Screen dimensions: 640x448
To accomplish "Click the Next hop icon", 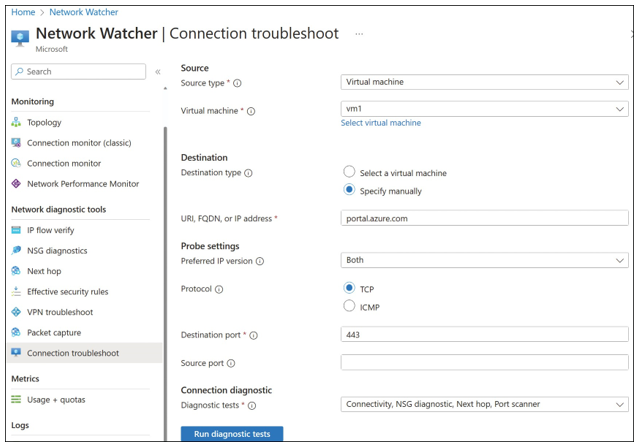I will point(16,271).
